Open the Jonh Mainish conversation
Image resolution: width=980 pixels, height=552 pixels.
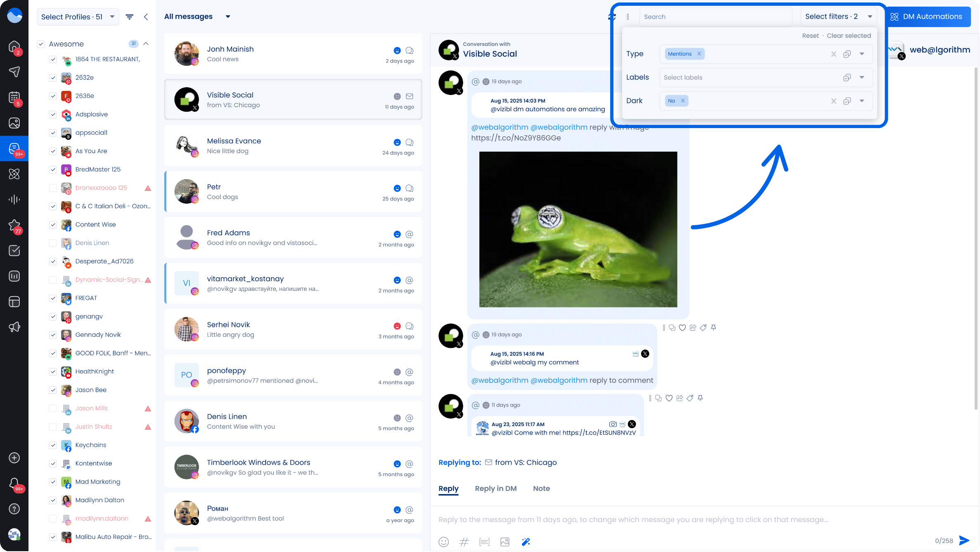(294, 54)
